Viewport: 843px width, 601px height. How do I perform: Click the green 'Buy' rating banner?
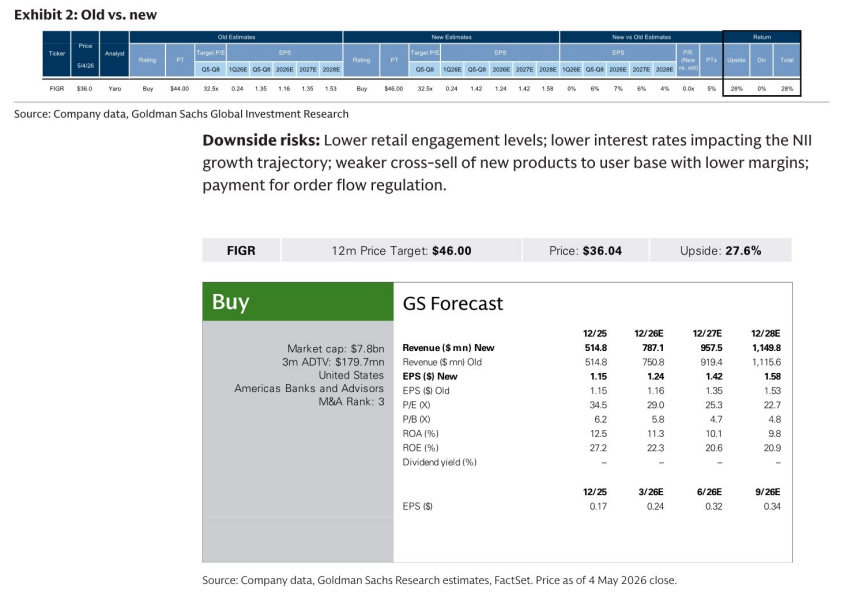[298, 302]
